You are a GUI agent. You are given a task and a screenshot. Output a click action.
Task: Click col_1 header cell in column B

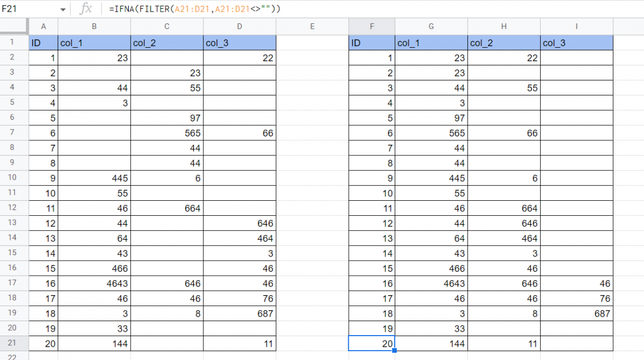pos(94,43)
